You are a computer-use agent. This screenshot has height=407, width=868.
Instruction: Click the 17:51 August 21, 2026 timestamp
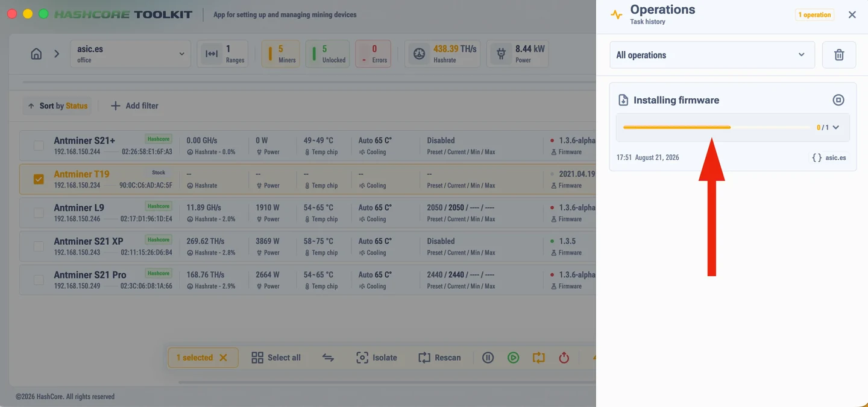[647, 157]
